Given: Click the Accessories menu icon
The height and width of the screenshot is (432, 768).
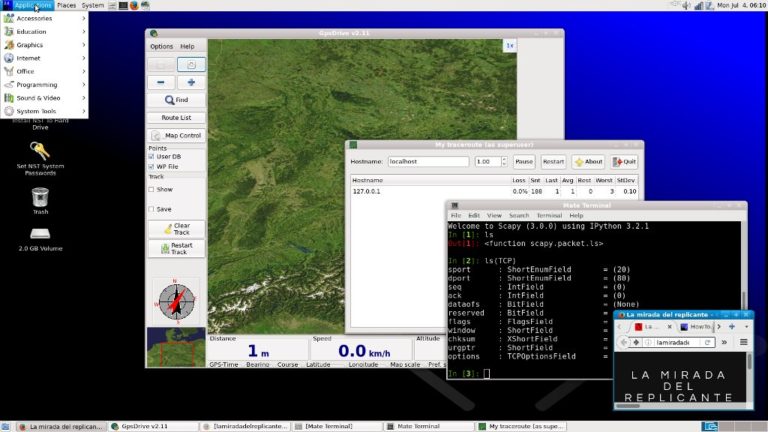Looking at the screenshot, I should coord(9,18).
